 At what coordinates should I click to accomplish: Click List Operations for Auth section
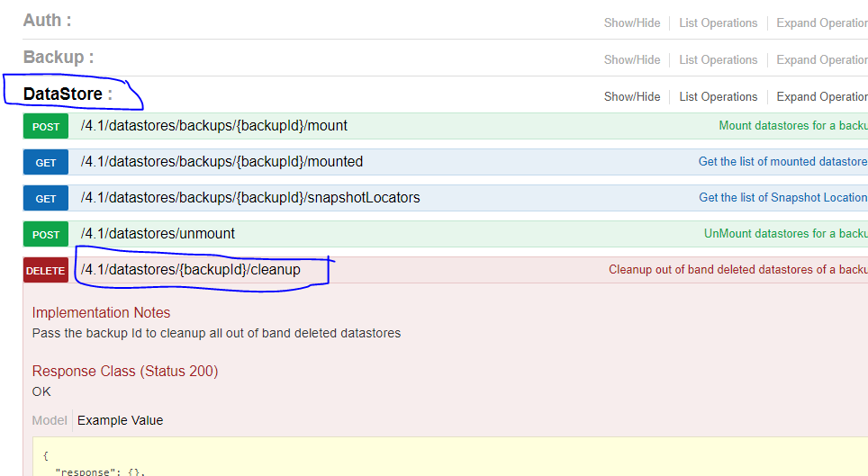tap(718, 23)
